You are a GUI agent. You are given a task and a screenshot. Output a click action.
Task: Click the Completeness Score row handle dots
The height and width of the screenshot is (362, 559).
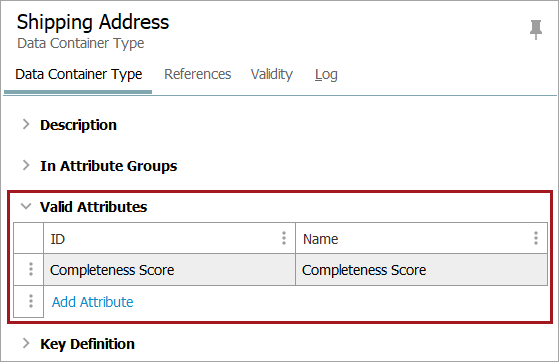[31, 269]
